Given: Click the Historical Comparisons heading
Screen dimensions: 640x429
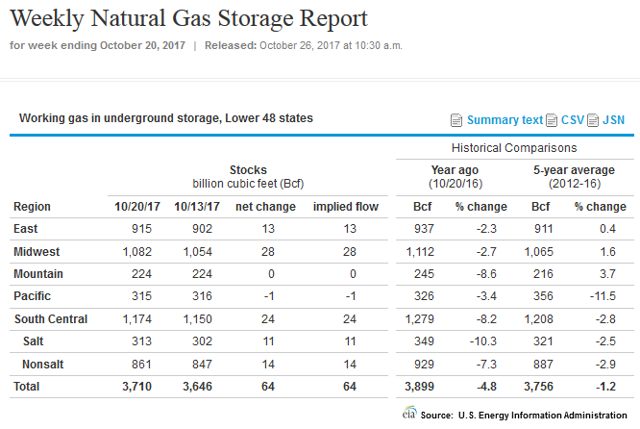Looking at the screenshot, I should point(514,148).
